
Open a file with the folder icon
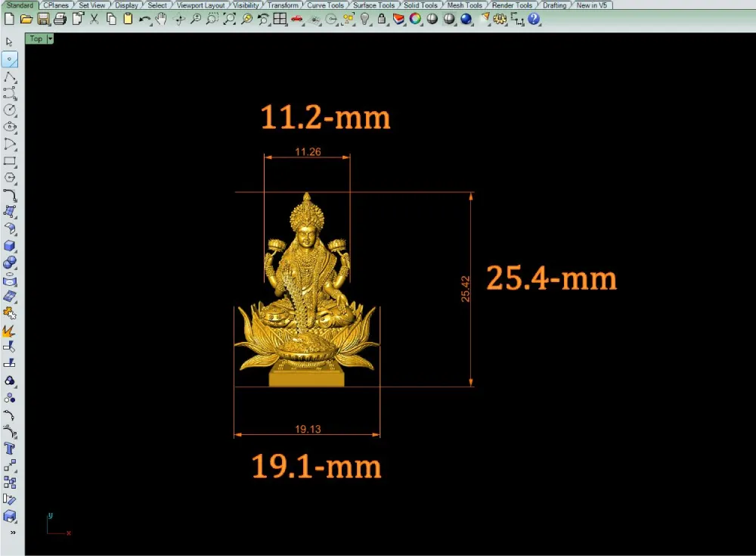click(26, 20)
